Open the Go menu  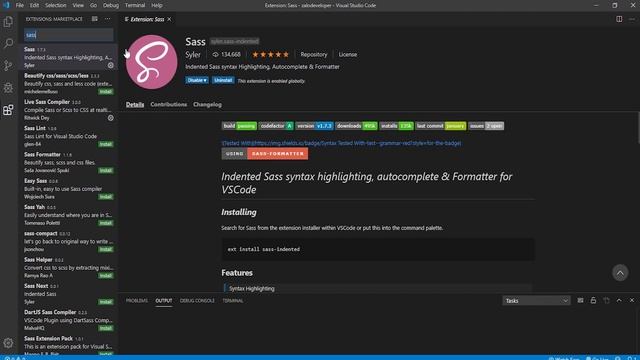[x=93, y=5]
